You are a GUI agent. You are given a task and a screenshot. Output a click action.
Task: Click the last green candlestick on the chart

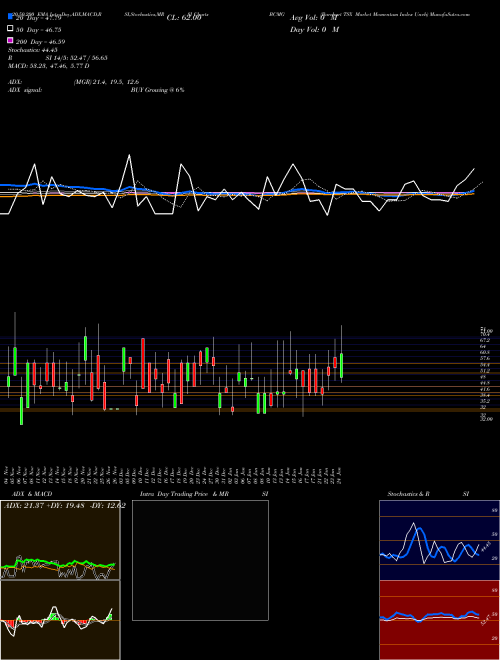(x=341, y=365)
